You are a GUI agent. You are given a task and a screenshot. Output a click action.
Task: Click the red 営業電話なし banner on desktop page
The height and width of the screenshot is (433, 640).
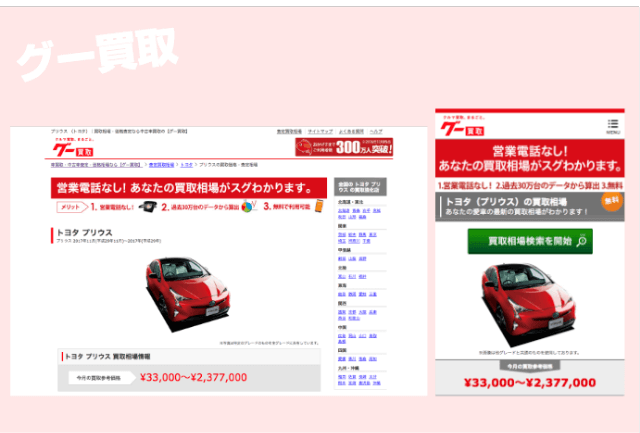coord(189,188)
